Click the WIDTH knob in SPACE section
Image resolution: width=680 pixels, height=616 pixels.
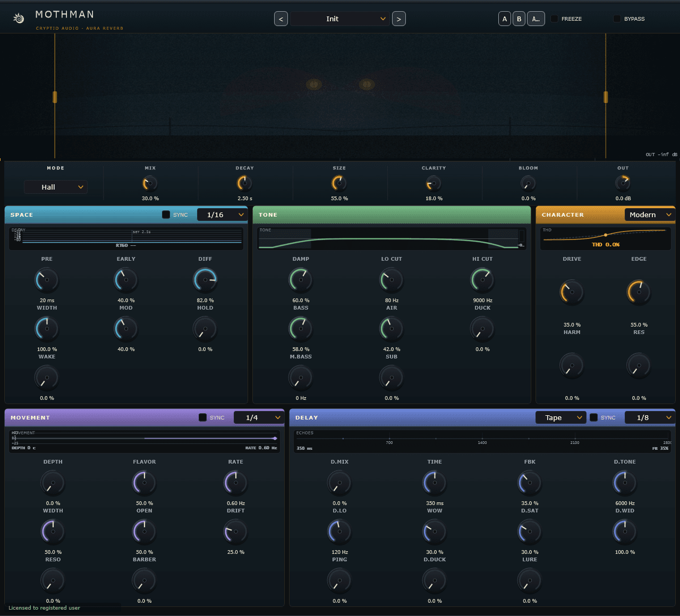(47, 329)
